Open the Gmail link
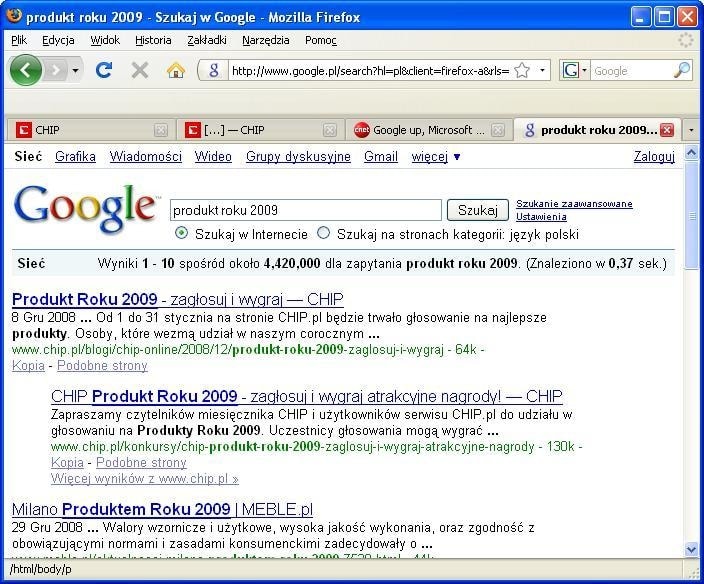Viewport: 704px width, 584px height. pyautogui.click(x=381, y=156)
